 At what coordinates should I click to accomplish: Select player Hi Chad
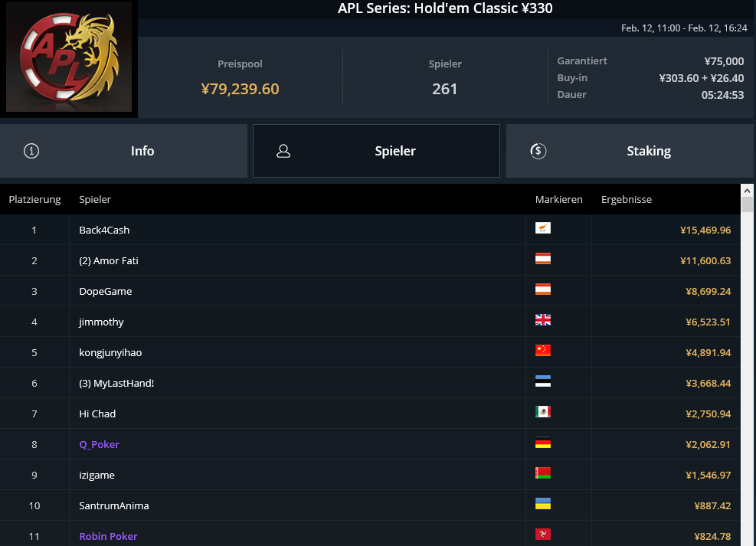coord(97,414)
